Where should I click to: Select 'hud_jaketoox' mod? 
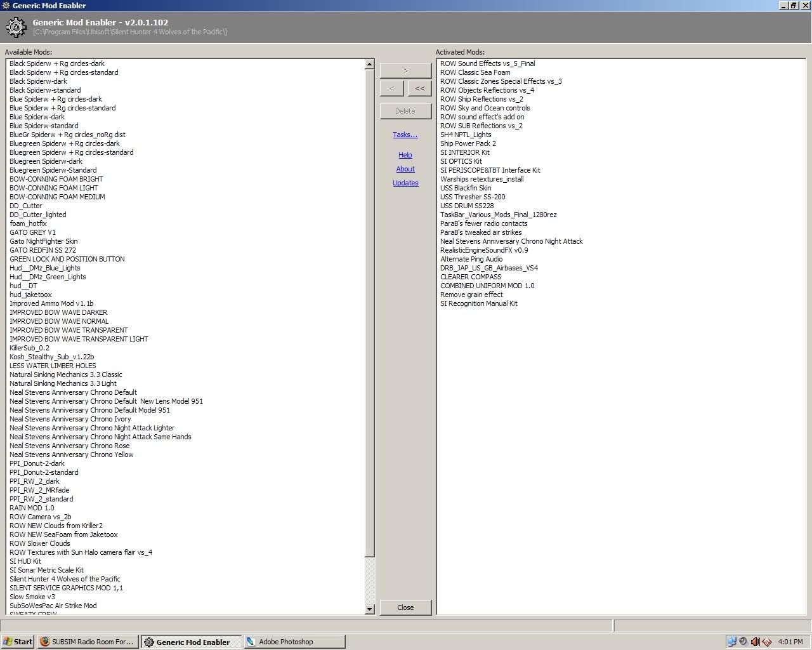click(30, 295)
